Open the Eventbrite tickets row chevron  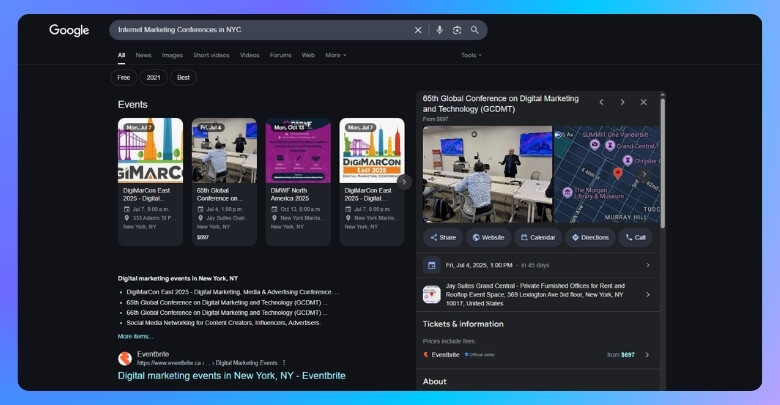point(647,355)
